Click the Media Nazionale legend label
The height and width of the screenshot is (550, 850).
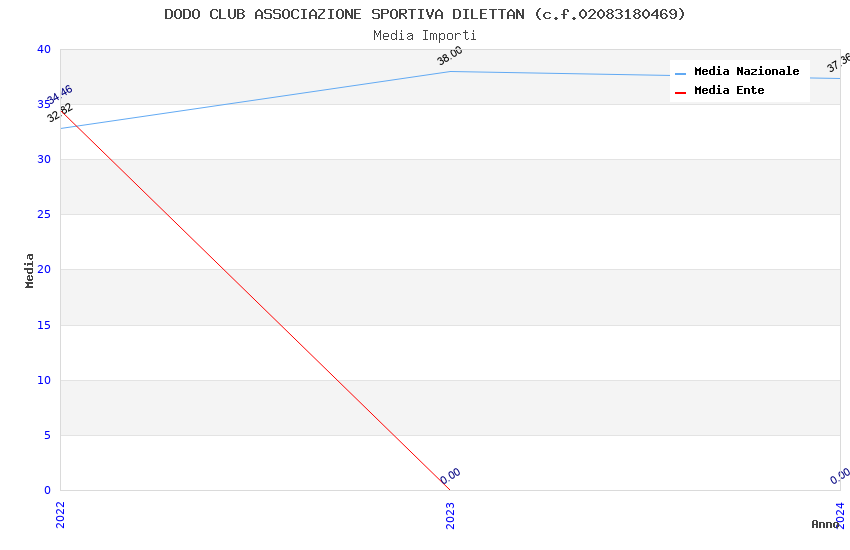746,71
